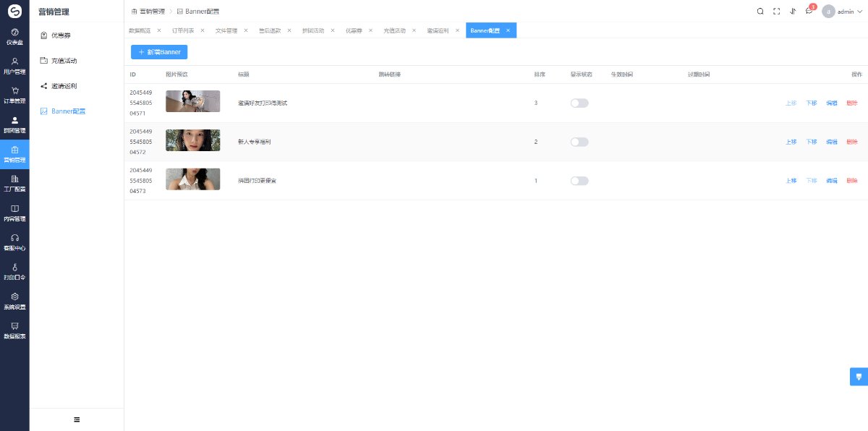Close the 优惠券 tab
The width and height of the screenshot is (868, 431).
[x=371, y=30]
